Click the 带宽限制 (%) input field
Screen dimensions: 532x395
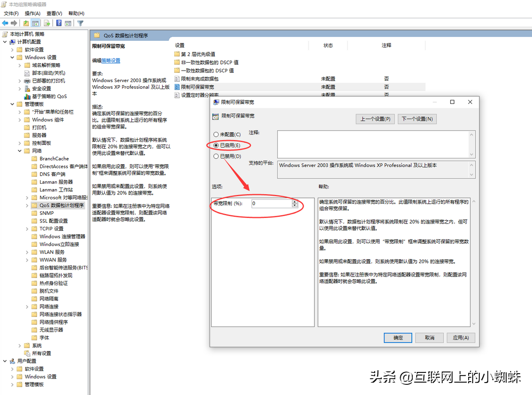[x=271, y=204]
